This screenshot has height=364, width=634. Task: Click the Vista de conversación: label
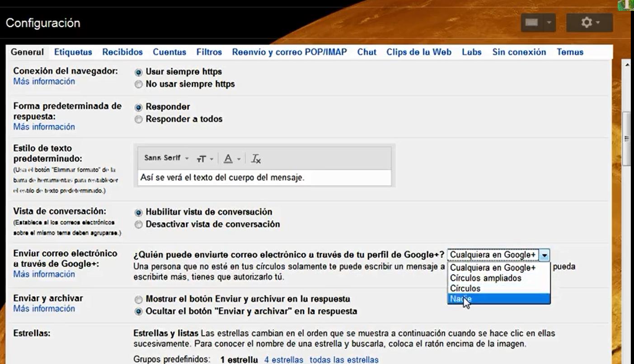[60, 211]
